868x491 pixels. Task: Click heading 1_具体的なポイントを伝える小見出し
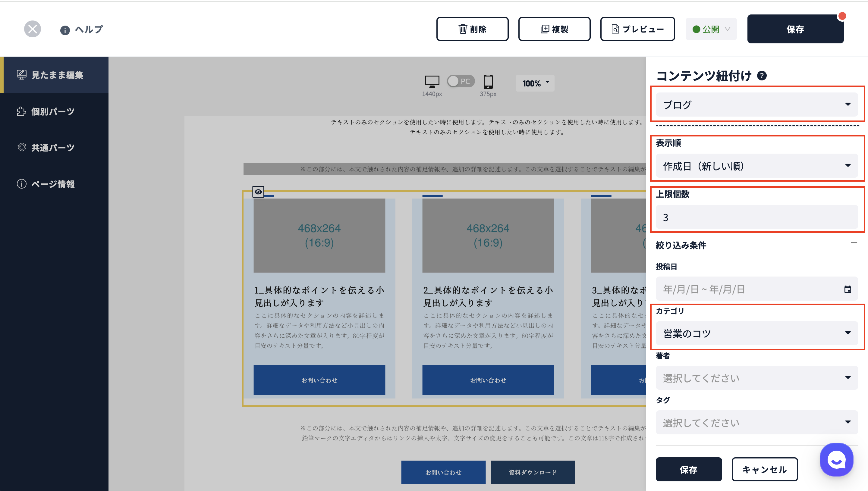click(319, 296)
